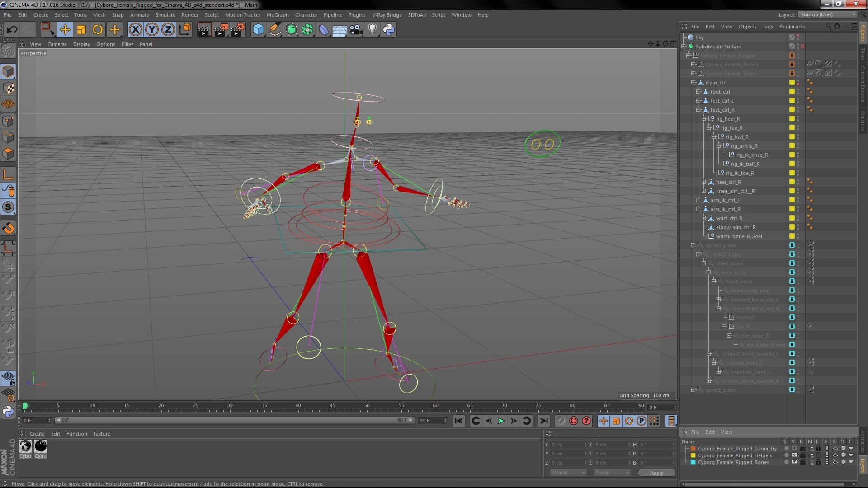Click Cyborg_Female_Rigged_Geometry layer color swatch

pyautogui.click(x=693, y=449)
